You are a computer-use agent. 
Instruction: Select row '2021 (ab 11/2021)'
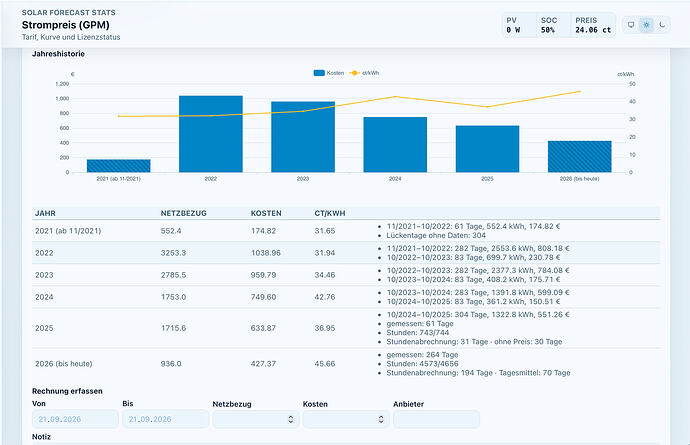[346, 231]
